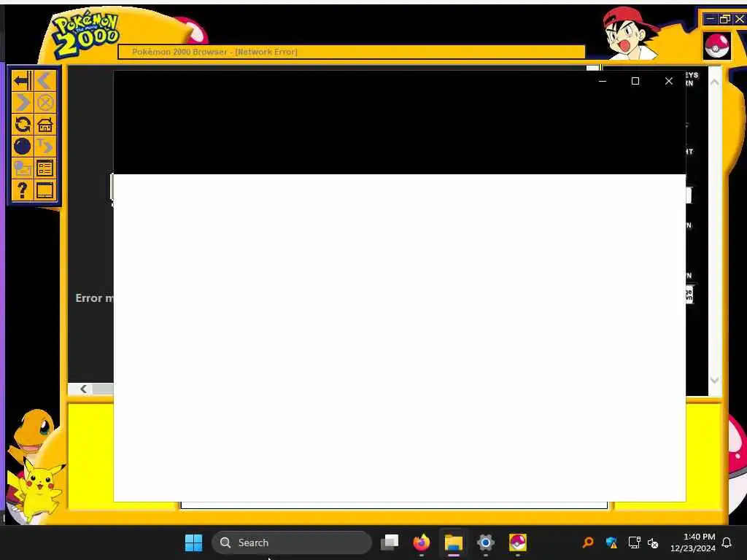Screen dimensions: 747x560
Task: Click the Stop loading circle-X icon
Action: click(x=44, y=103)
